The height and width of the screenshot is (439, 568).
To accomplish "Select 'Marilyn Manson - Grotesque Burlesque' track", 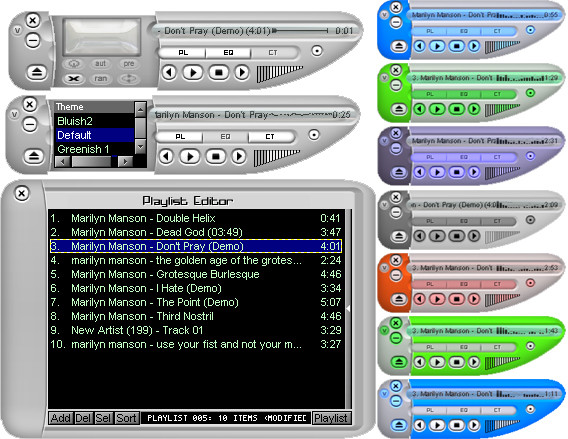I will point(196,274).
